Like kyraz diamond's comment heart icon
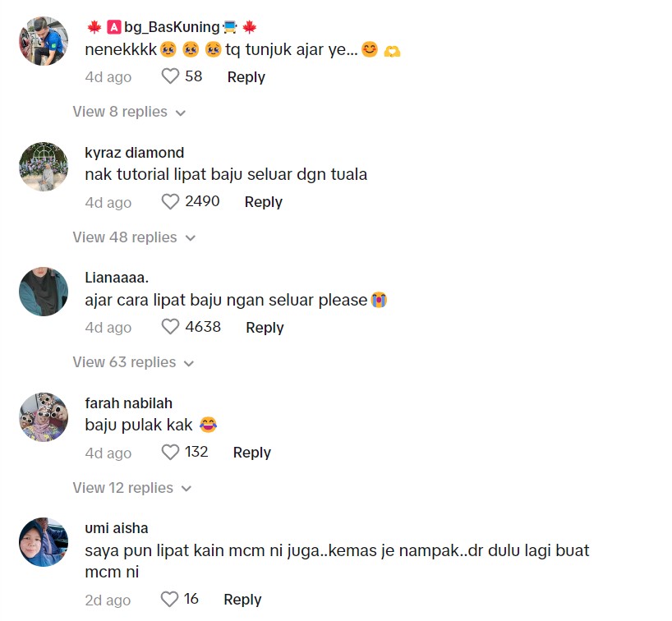 [x=170, y=202]
